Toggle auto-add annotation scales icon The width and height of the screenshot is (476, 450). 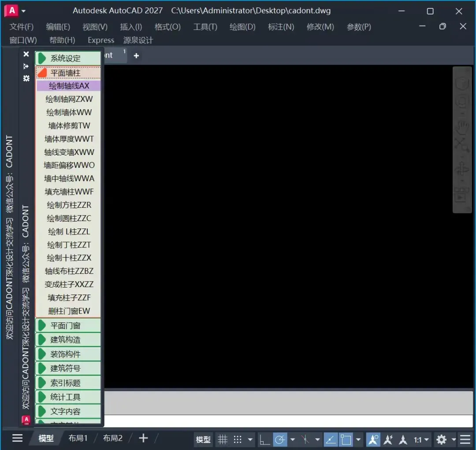[388, 439]
